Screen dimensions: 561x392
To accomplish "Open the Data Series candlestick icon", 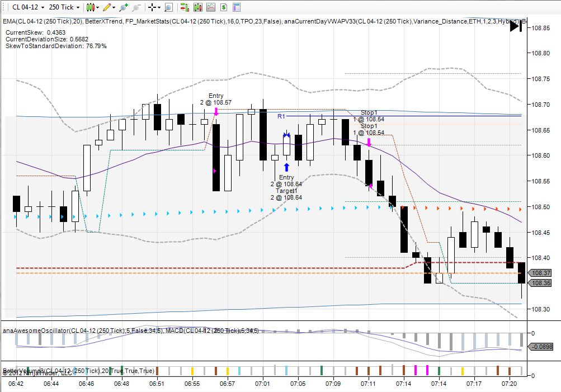I will (198, 7).
